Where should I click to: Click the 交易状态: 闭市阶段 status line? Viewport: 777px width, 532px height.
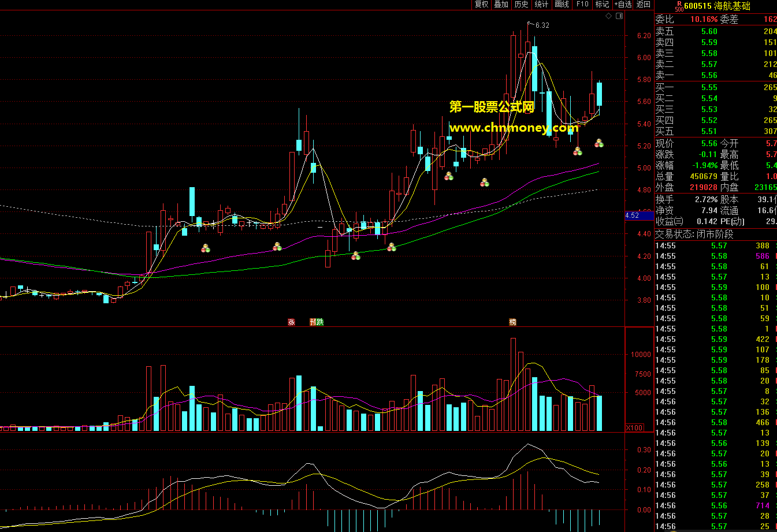tap(694, 234)
